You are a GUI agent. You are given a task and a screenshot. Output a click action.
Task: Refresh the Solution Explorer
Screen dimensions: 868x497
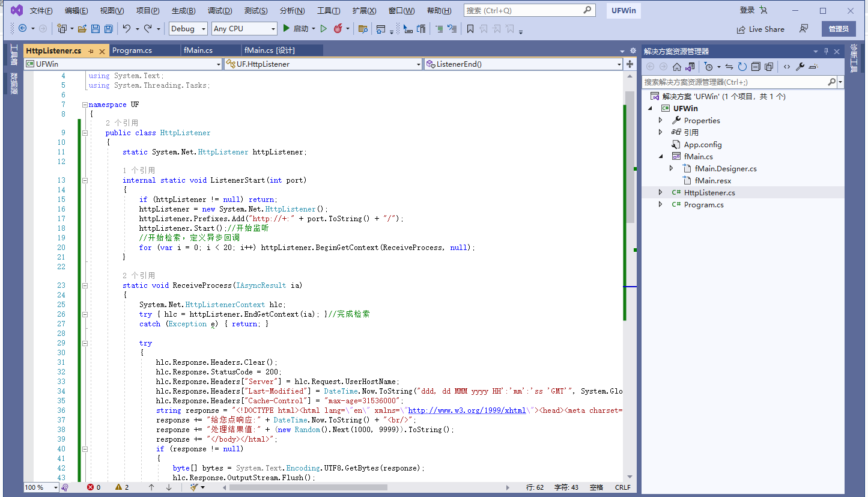pos(742,67)
